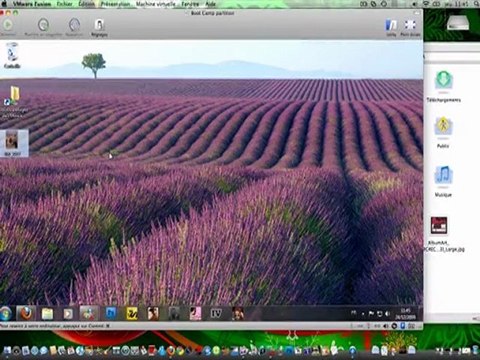Launch Firefox from the Windows taskbar
This screenshot has height=360, width=480.
(26, 313)
